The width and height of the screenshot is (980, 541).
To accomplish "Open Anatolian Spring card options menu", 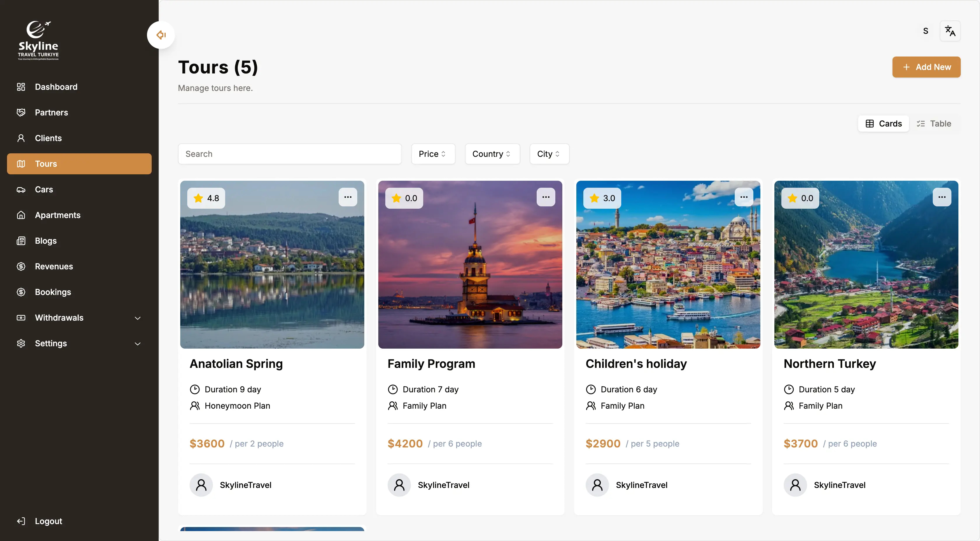I will point(348,197).
